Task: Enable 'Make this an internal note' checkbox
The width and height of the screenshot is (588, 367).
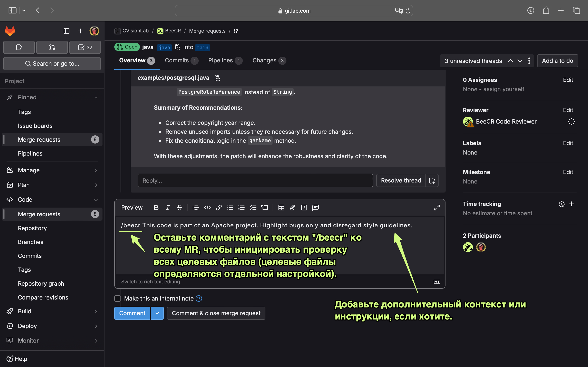Action: [x=118, y=298]
